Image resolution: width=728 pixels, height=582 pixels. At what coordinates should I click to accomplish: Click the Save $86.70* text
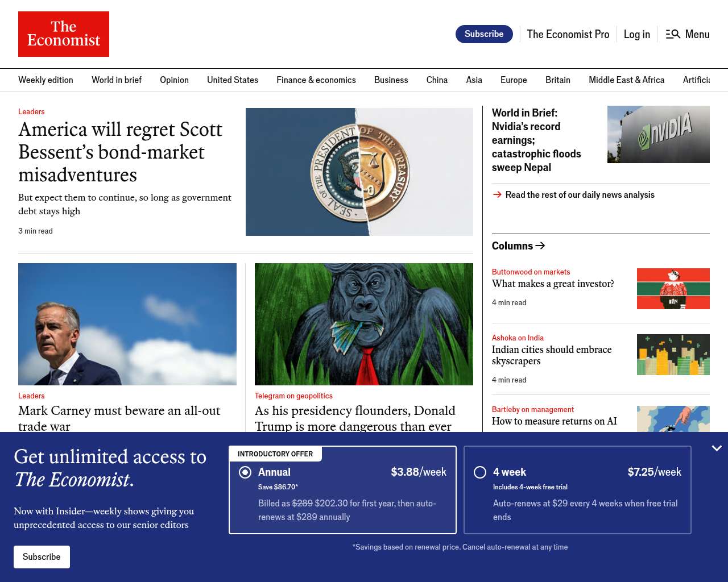tap(278, 487)
